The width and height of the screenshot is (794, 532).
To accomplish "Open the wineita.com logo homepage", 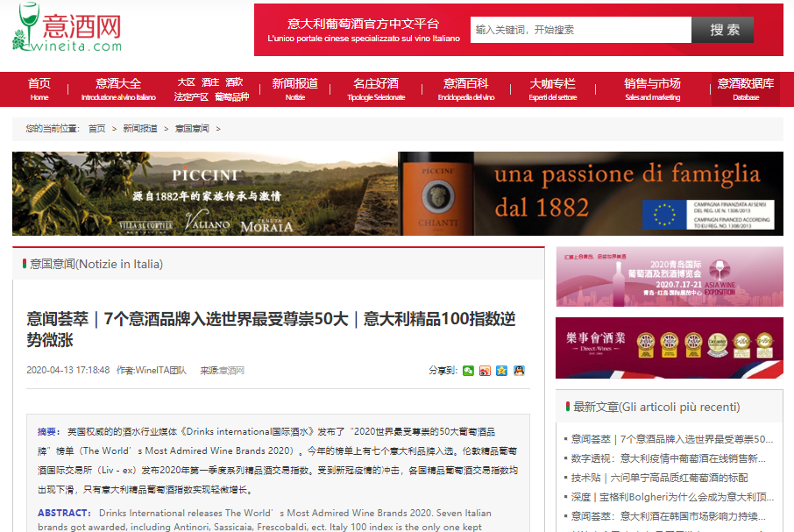I will [67, 28].
